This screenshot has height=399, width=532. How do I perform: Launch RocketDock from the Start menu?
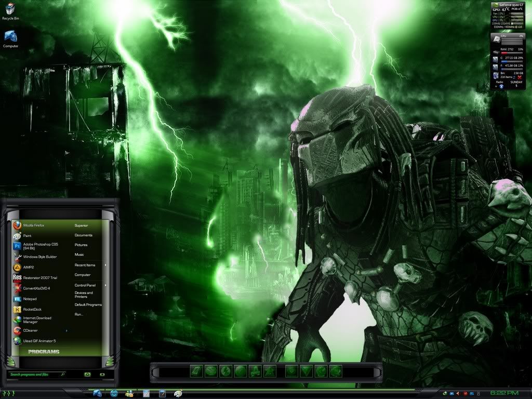(x=32, y=309)
